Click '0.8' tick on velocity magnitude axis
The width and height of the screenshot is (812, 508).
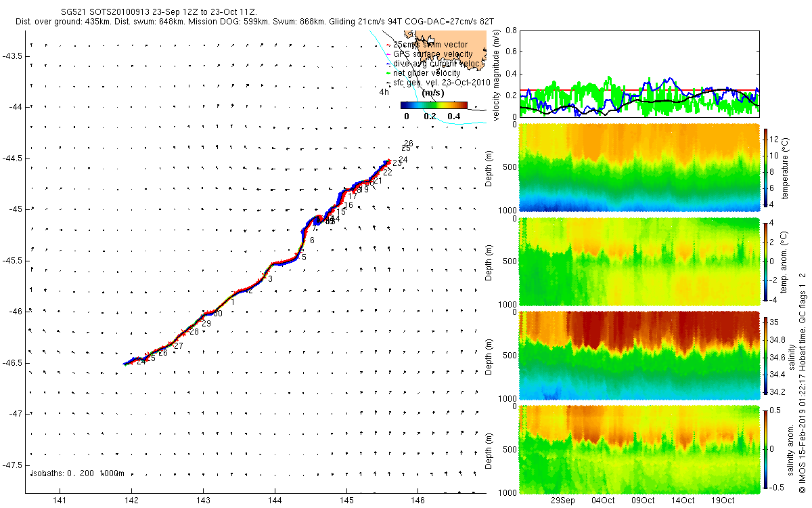[x=512, y=30]
